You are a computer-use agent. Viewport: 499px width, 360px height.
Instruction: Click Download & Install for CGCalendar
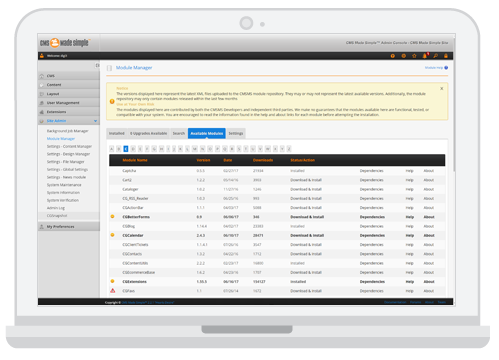point(307,235)
